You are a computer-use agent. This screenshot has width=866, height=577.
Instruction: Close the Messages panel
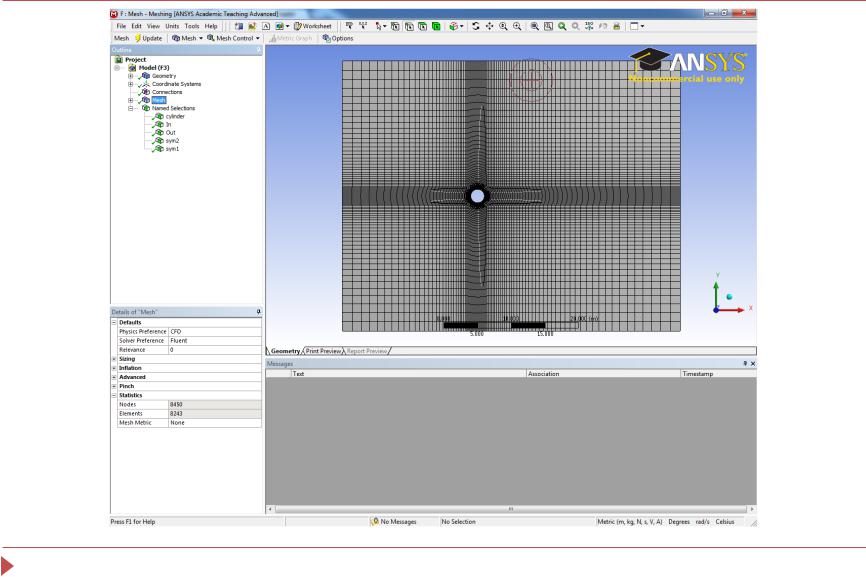click(x=753, y=363)
